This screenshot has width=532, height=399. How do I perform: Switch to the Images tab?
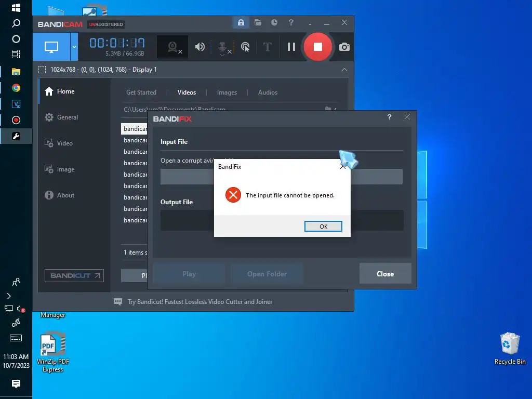[227, 92]
